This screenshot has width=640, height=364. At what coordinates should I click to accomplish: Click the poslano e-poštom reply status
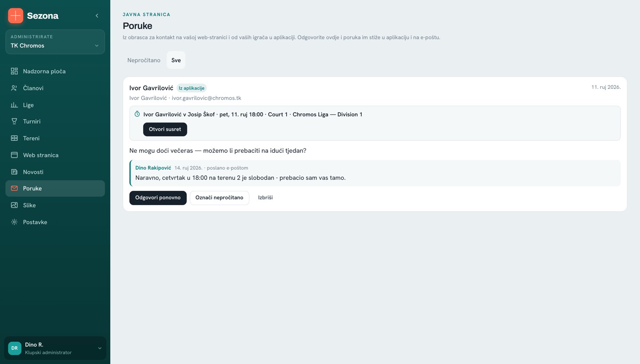point(228,168)
